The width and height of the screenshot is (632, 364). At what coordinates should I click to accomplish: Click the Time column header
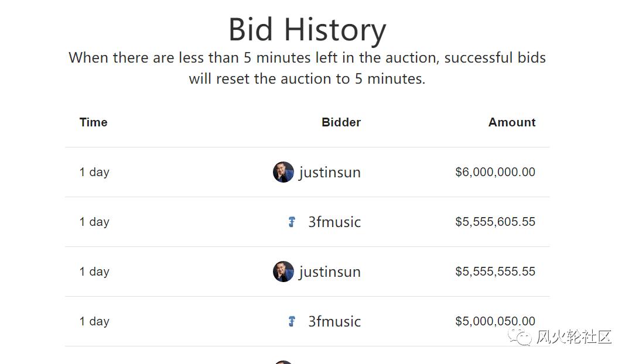point(94,122)
